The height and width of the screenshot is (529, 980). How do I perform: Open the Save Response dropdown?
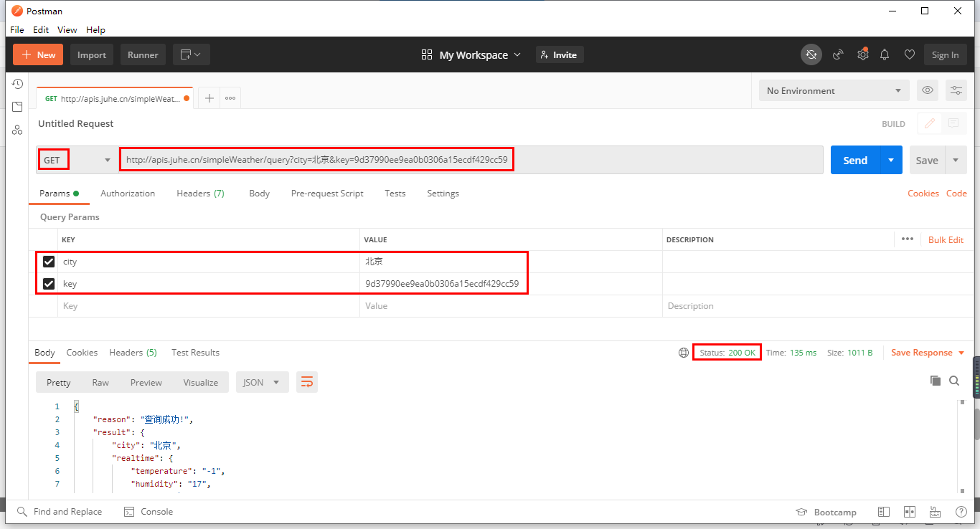coord(928,353)
